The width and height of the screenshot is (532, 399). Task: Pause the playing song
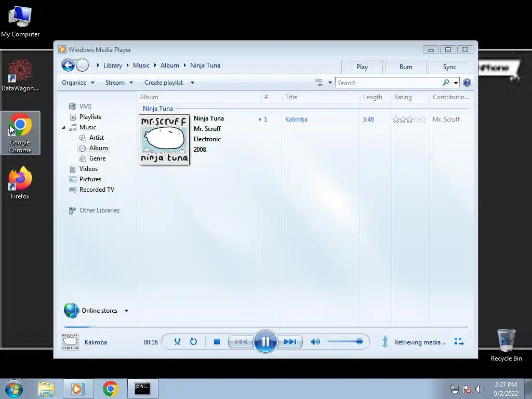(x=265, y=342)
